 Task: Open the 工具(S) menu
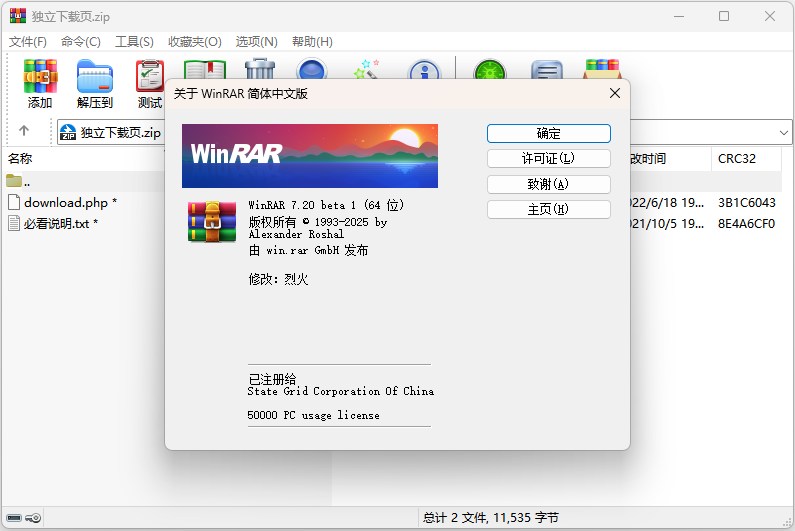(x=134, y=42)
